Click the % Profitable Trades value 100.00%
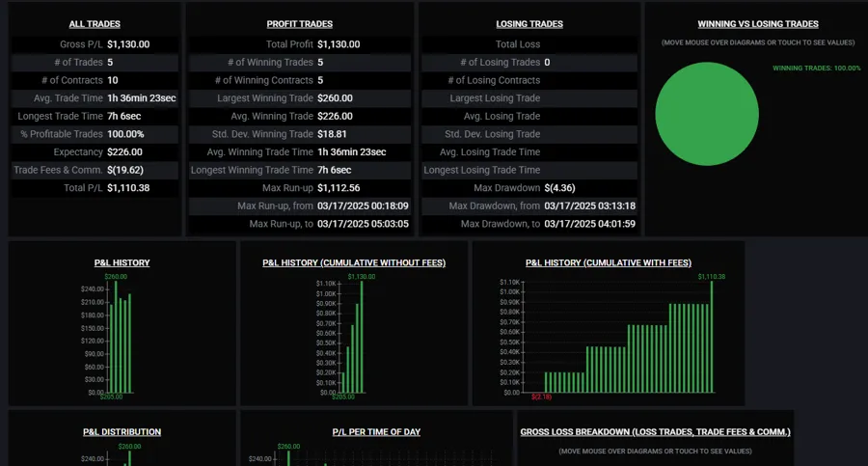Screen dimensions: 868x466 (x=125, y=134)
